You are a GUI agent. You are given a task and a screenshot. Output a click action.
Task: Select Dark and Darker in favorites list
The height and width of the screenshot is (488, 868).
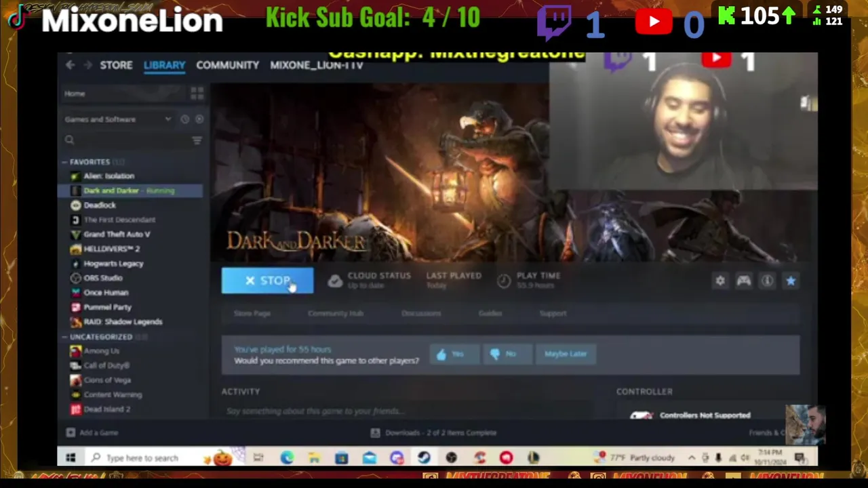tap(129, 190)
